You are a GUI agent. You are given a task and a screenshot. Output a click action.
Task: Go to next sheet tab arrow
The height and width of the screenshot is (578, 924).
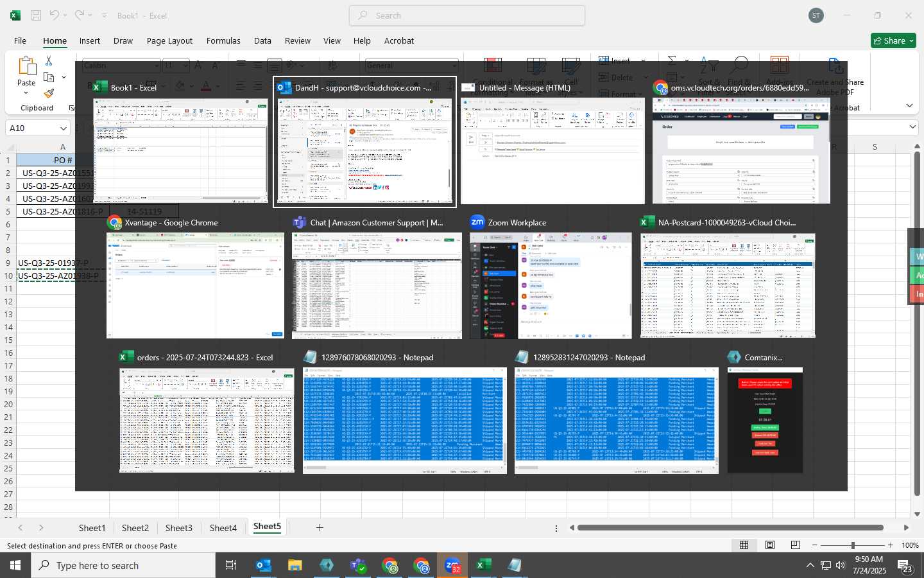coord(41,527)
